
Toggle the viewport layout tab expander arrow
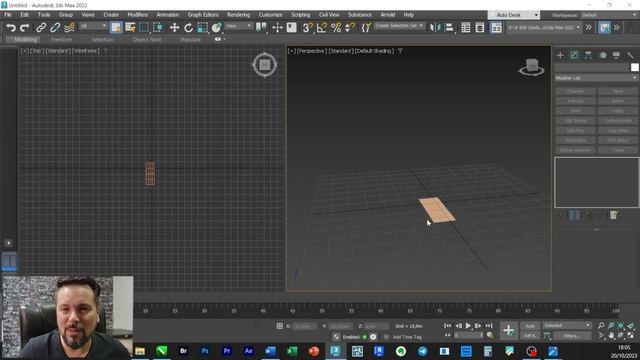tap(9, 243)
